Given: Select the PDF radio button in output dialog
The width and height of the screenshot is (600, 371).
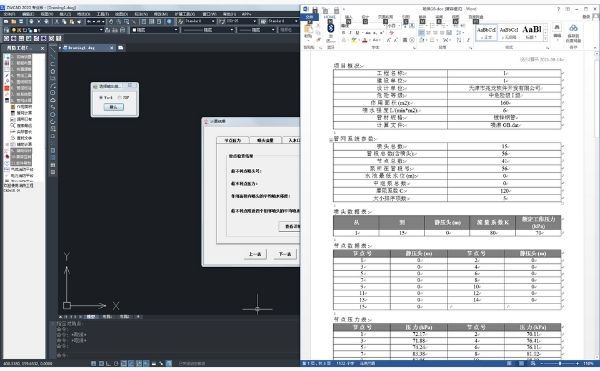Looking at the screenshot, I should pyautogui.click(x=119, y=98).
